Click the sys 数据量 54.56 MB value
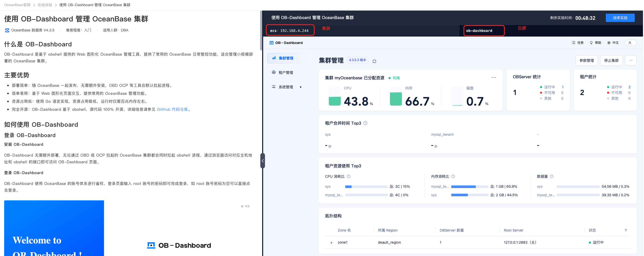Image resolution: width=644 pixels, height=256 pixels. pos(615,187)
